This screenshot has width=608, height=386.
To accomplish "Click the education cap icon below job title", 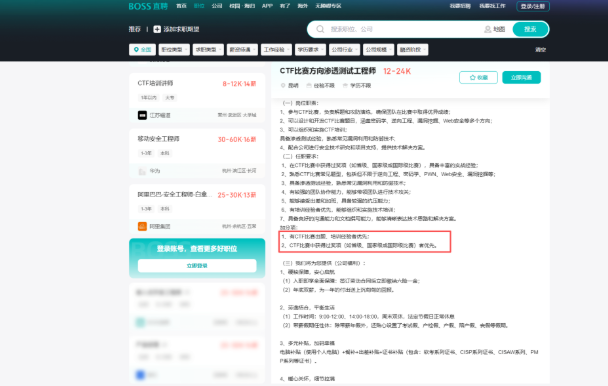I will 345,86.
